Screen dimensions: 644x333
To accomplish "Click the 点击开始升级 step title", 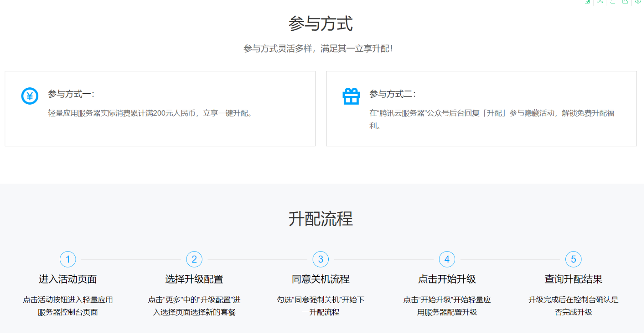I will [447, 279].
